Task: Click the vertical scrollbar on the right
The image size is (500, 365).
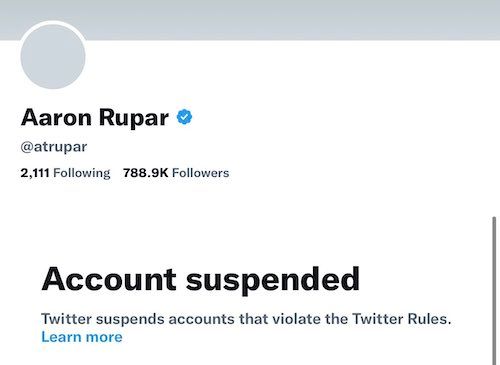Action: click(x=494, y=291)
